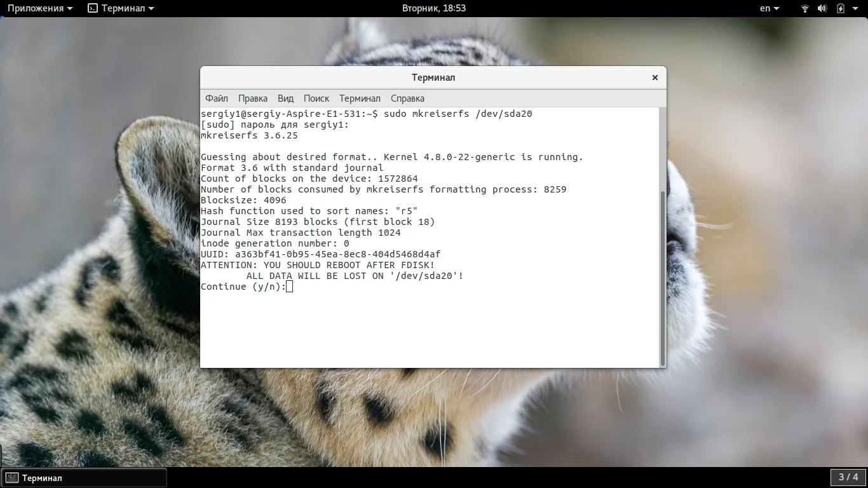Click the 3 / 4 workspace indicator
This screenshot has height=488, width=868.
click(848, 477)
